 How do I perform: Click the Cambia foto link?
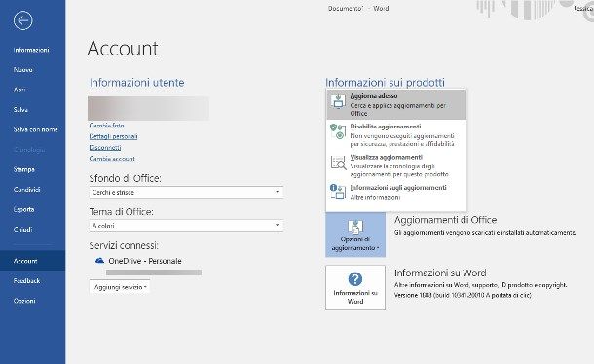click(106, 126)
